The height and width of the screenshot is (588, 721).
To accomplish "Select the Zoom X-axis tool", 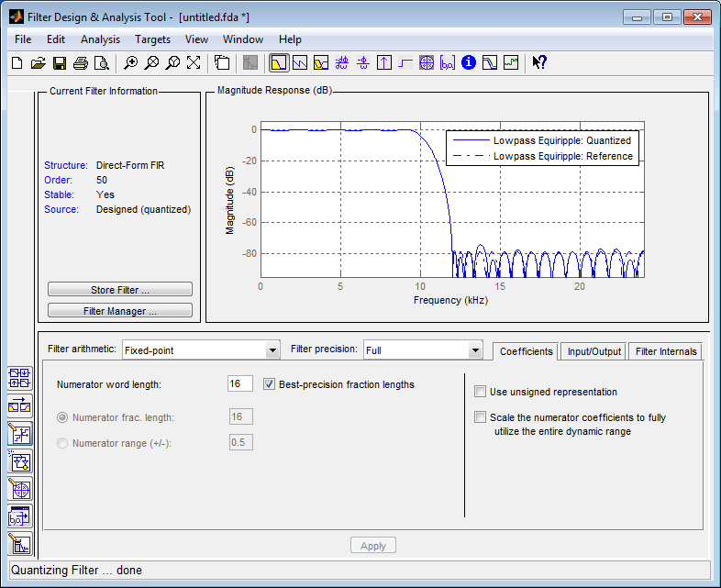I will [151, 63].
